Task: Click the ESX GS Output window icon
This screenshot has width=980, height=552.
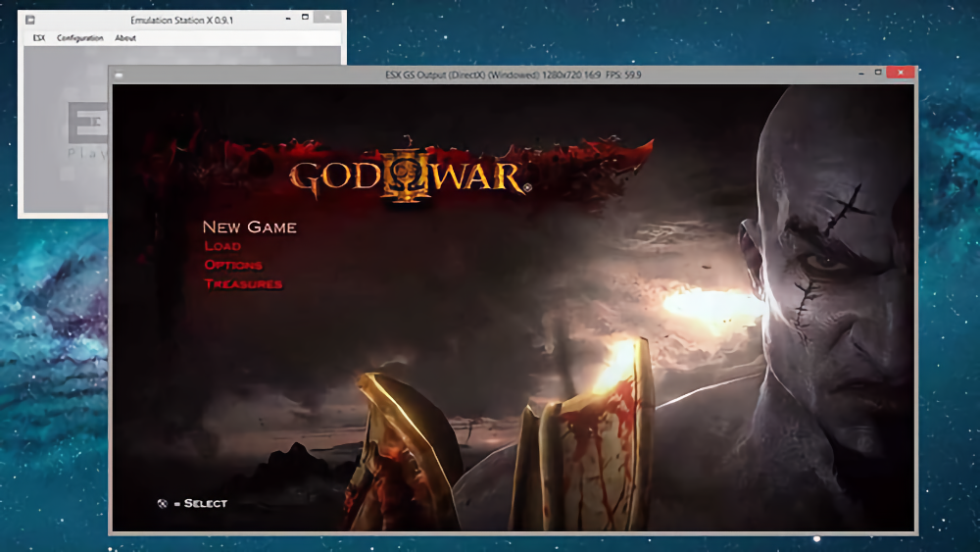Action: (x=119, y=75)
